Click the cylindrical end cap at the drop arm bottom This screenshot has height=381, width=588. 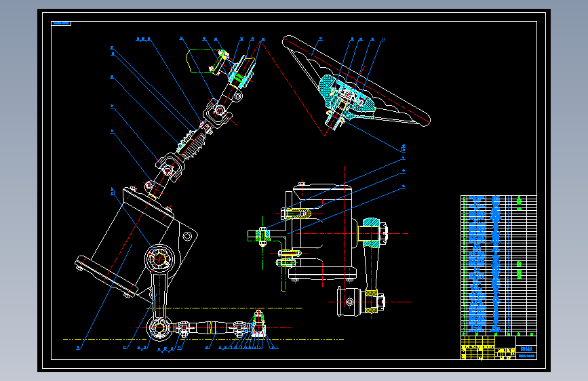349,302
